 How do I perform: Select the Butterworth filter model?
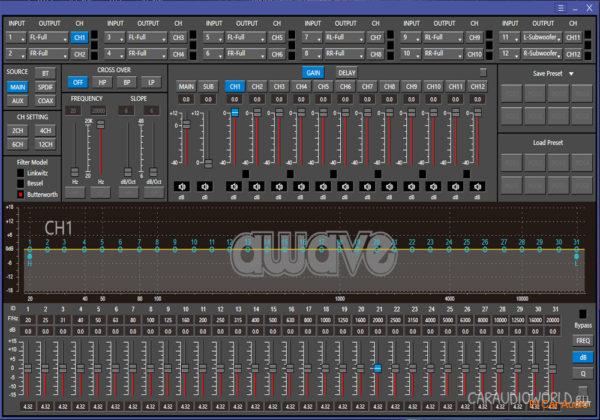[x=21, y=194]
